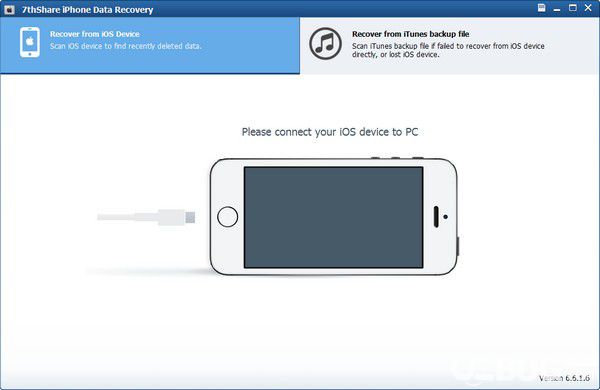Viewport: 600px width, 390px height.
Task: Open the save/register icon in title bar
Action: click(541, 8)
